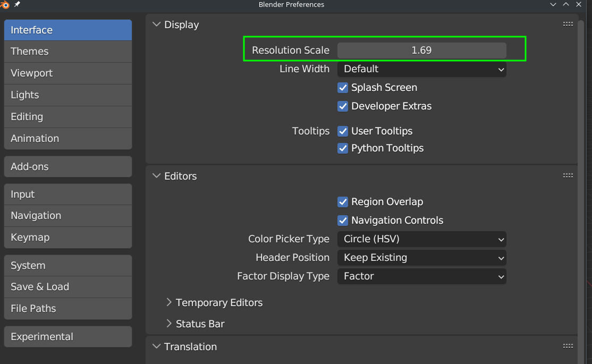Click the Resolution Scale value slider
This screenshot has width=592, height=364.
click(x=421, y=50)
